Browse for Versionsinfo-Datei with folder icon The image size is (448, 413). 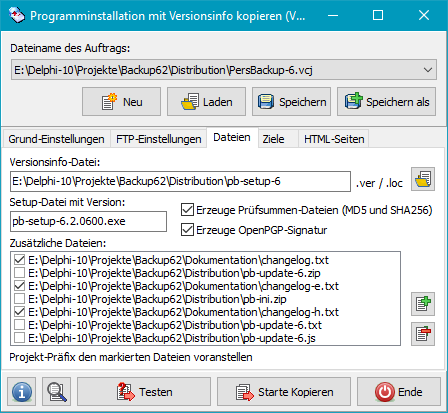click(423, 179)
